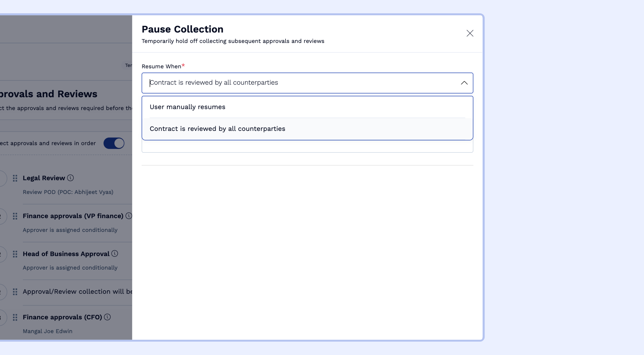Click drag handle for Approval/Review collection row
The image size is (644, 355).
coord(15,292)
